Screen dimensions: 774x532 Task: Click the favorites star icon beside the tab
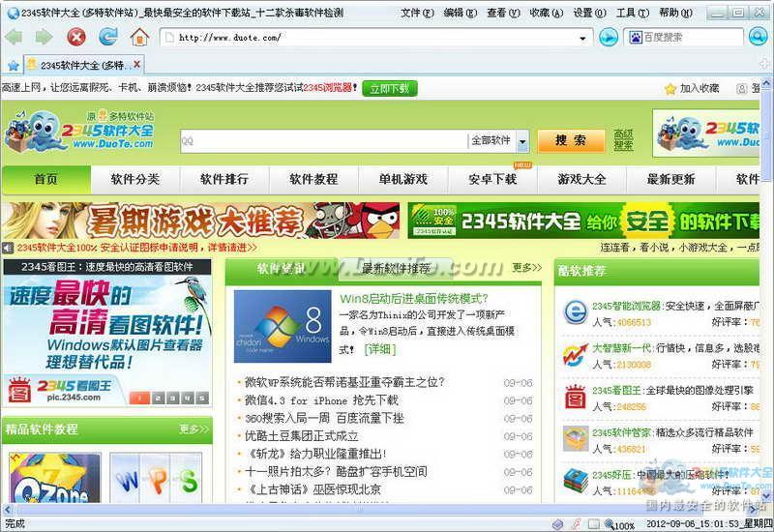[14, 65]
